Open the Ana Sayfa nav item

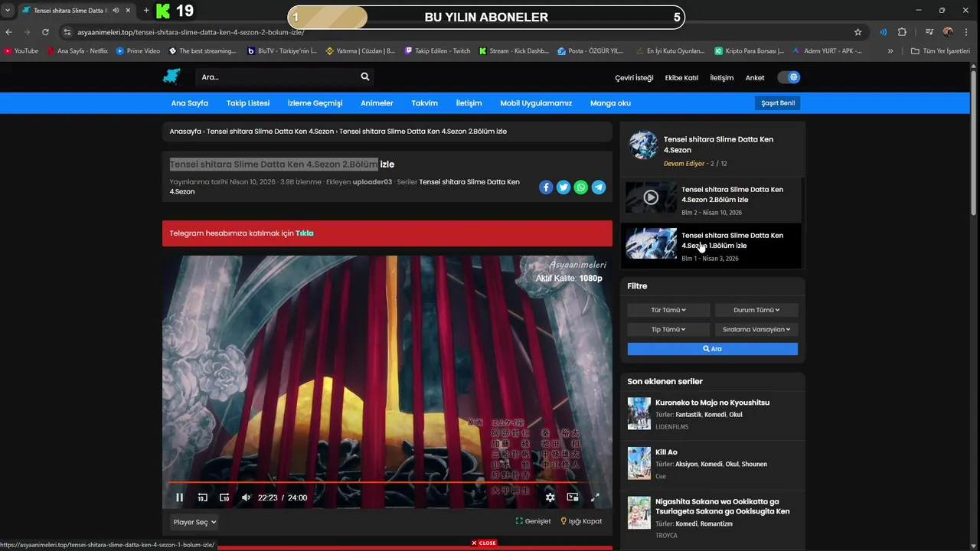(190, 103)
